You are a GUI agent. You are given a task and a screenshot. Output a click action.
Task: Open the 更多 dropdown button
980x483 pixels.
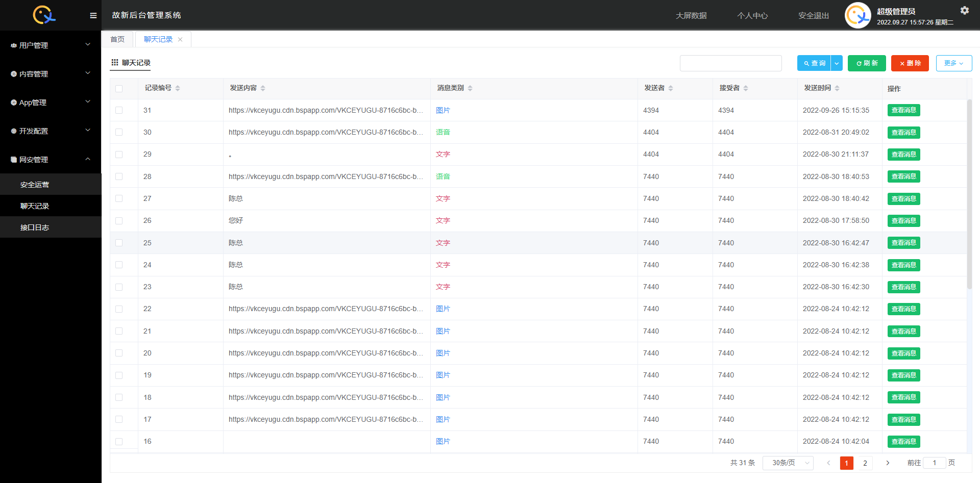pos(953,63)
